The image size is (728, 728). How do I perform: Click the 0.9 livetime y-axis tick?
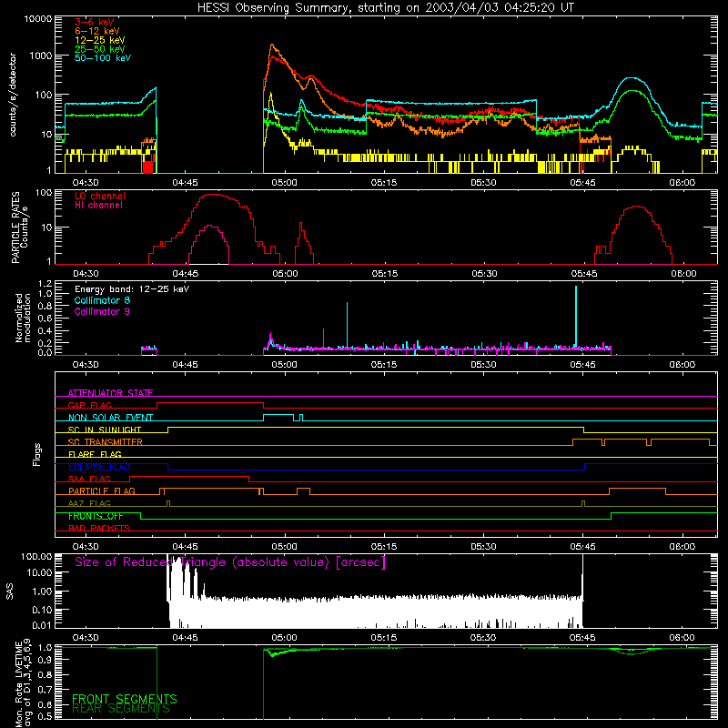45,659
